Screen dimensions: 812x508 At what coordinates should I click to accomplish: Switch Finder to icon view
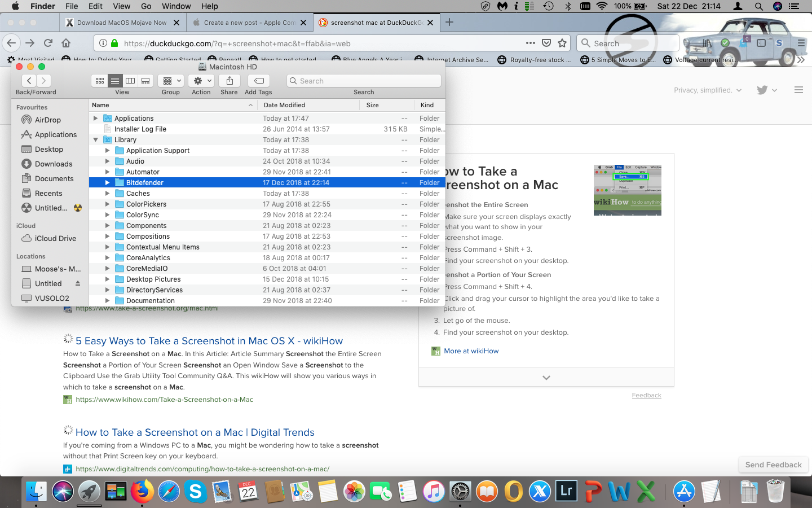pos(99,81)
